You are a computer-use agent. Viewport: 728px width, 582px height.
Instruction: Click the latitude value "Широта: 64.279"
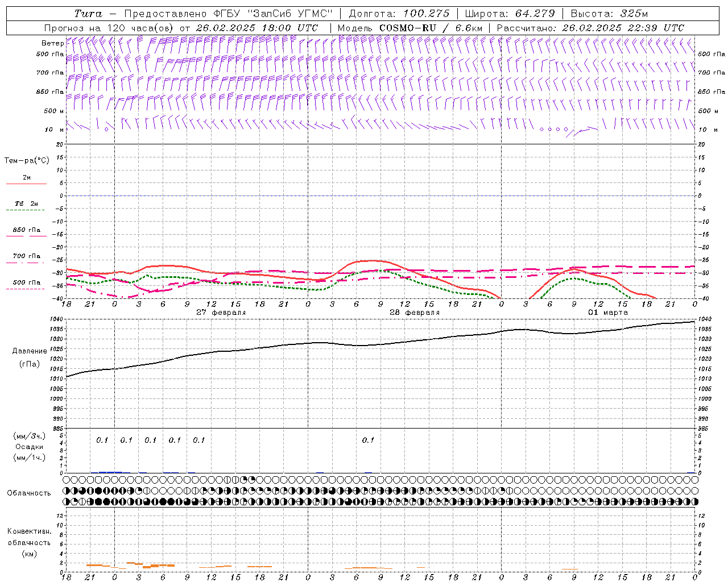pyautogui.click(x=510, y=14)
